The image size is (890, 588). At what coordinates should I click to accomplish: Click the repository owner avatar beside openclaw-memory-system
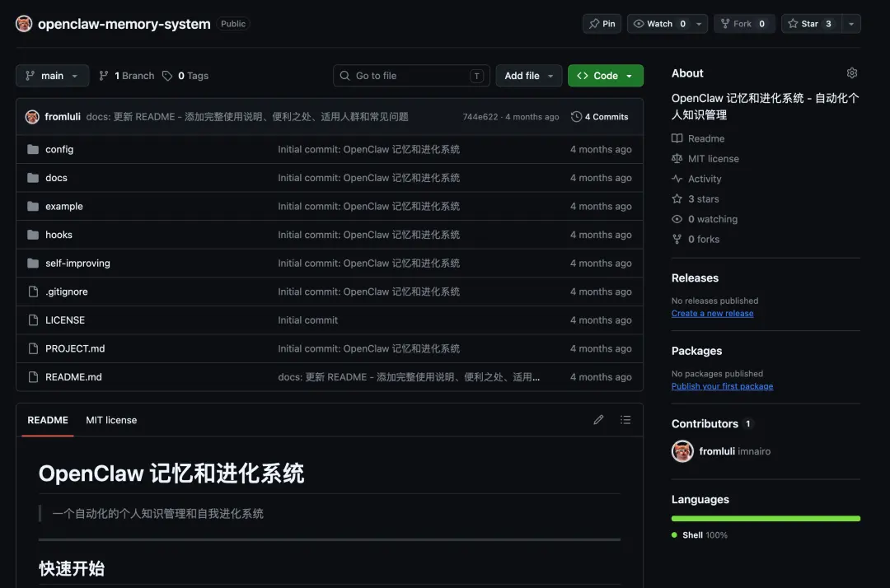24,24
